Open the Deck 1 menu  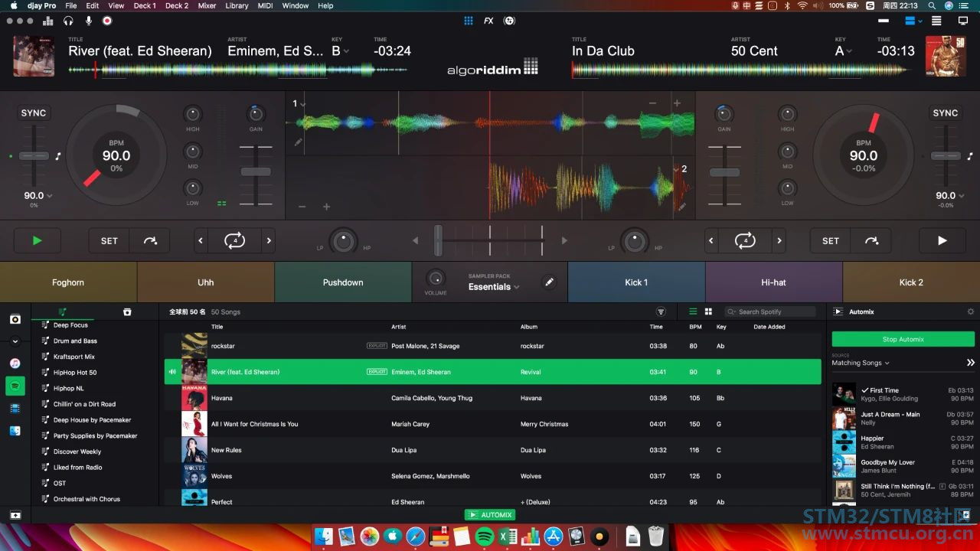click(144, 5)
